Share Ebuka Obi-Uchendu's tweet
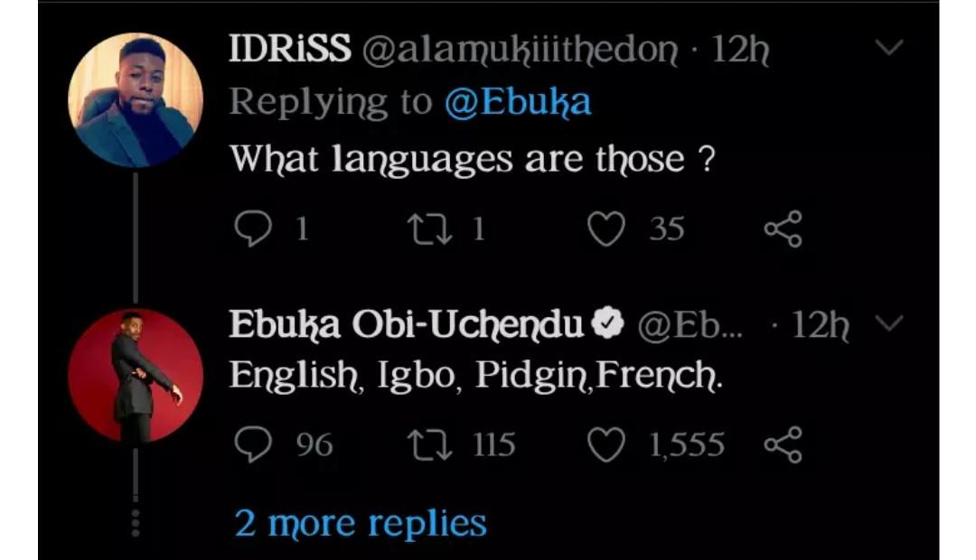The width and height of the screenshot is (976, 560). (x=783, y=444)
